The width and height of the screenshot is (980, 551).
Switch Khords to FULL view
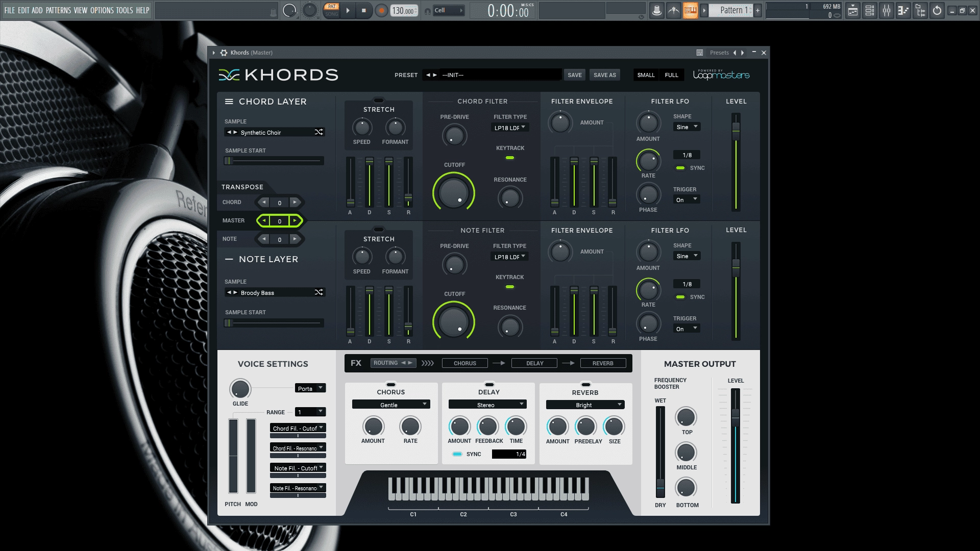click(671, 75)
